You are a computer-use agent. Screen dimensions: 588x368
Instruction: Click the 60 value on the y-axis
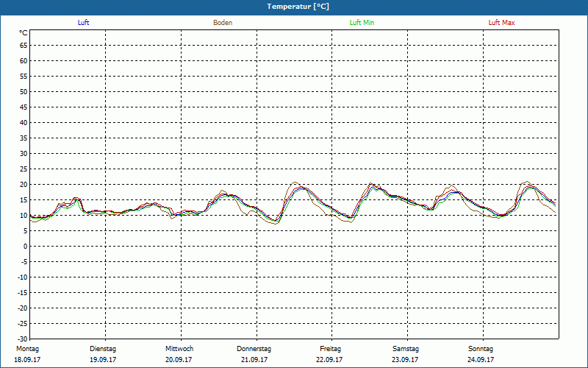pyautogui.click(x=24, y=61)
